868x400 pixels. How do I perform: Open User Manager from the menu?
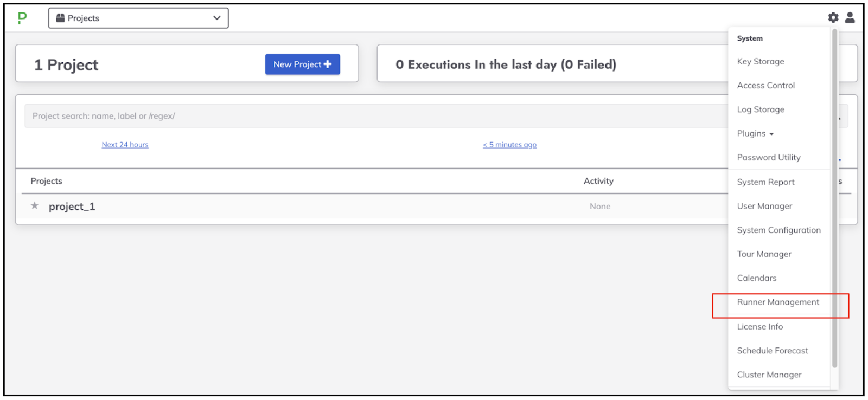(764, 207)
